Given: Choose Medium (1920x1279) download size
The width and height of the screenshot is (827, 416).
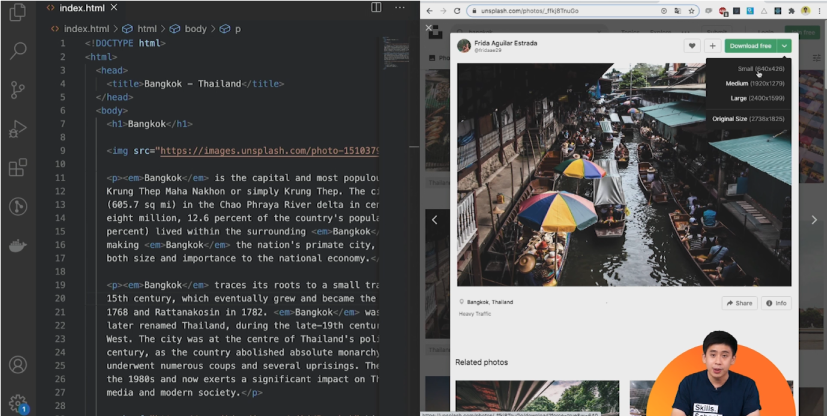Looking at the screenshot, I should point(755,83).
